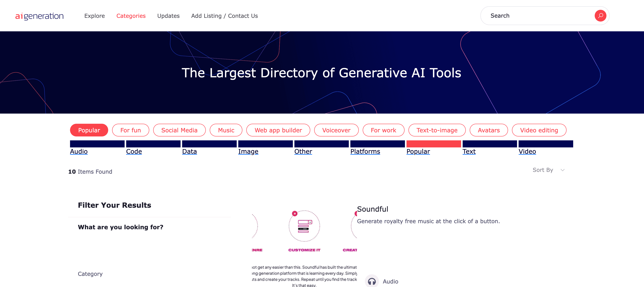Select the Avatars filter pill

click(x=489, y=130)
